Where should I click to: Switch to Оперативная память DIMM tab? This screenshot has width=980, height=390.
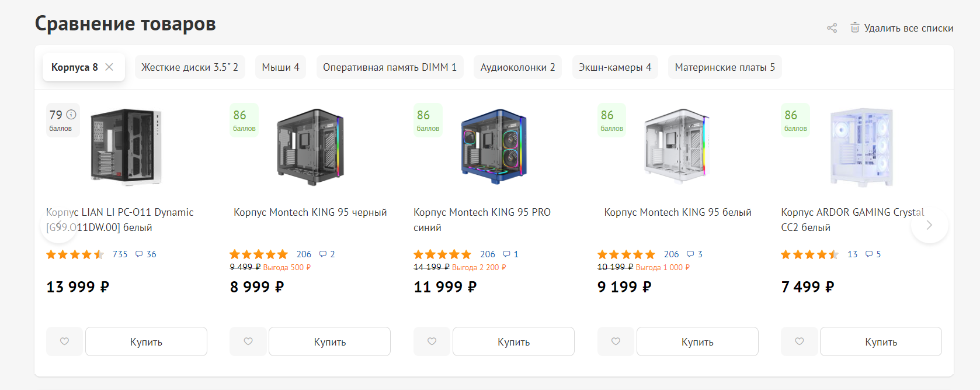[x=390, y=67]
